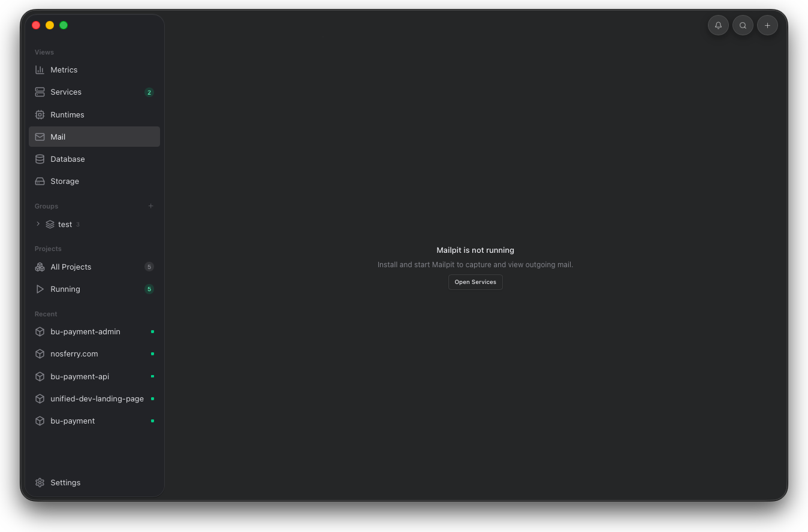Click the bu-payment-api cube icon
Viewport: 808px width, 532px height.
tap(40, 376)
